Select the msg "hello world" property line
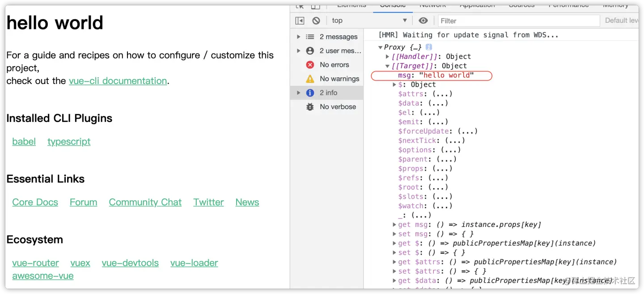Viewport: 644px width, 294px height. click(436, 76)
